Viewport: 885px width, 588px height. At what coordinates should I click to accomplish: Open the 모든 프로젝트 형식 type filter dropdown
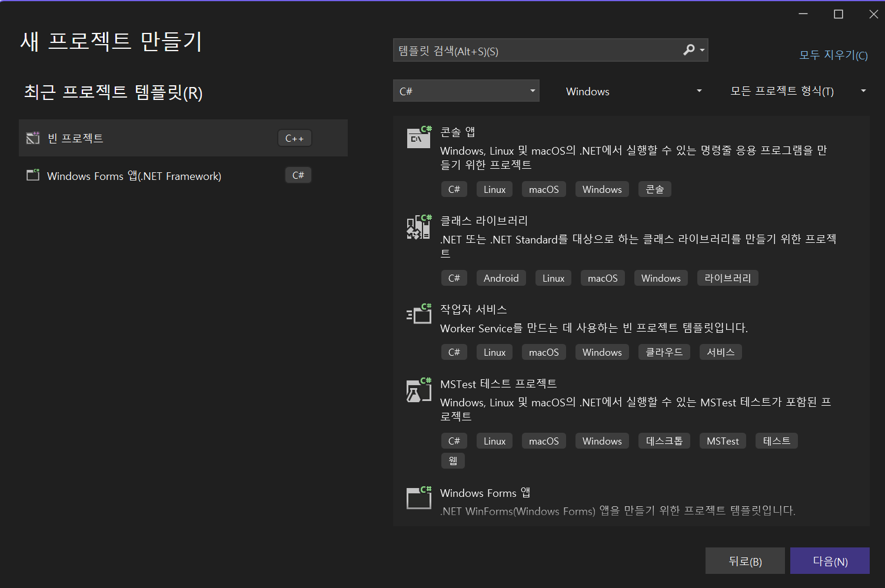coord(798,91)
